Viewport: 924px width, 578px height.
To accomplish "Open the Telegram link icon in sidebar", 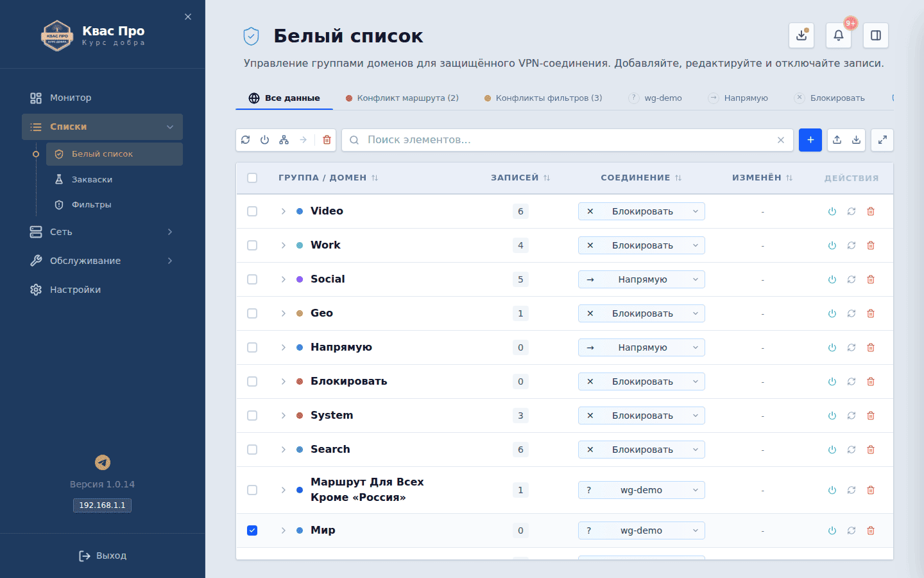I will (103, 462).
